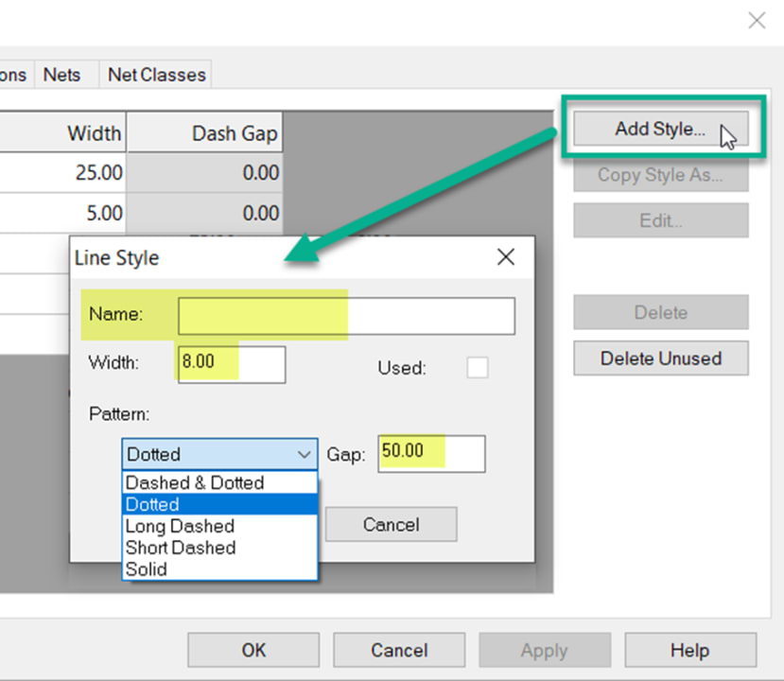Click the Delete button

click(x=660, y=312)
